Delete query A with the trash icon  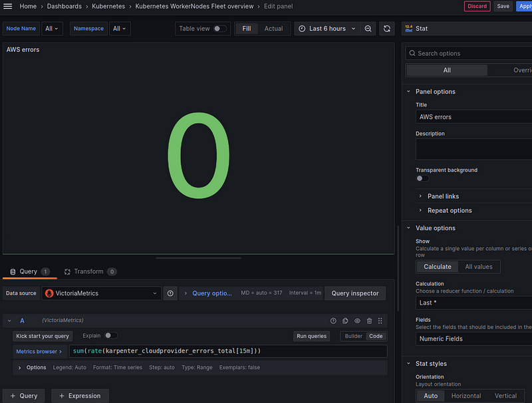(x=369, y=321)
